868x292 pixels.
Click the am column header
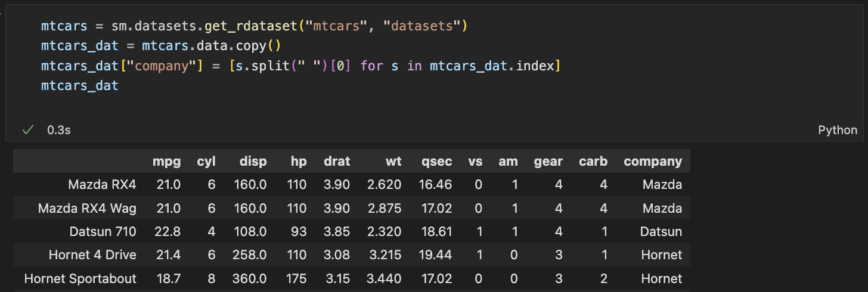coord(509,161)
